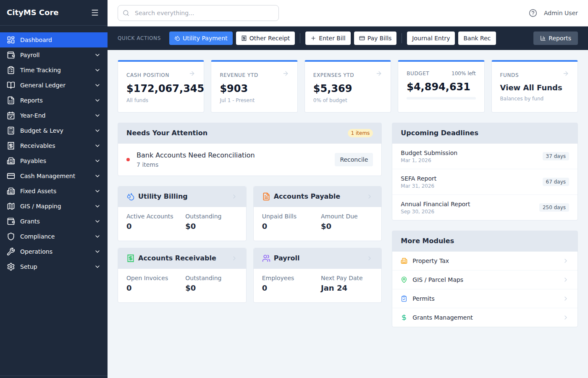This screenshot has height=378, width=588.
Task: Click the Property Tax module icon
Action: tap(404, 260)
